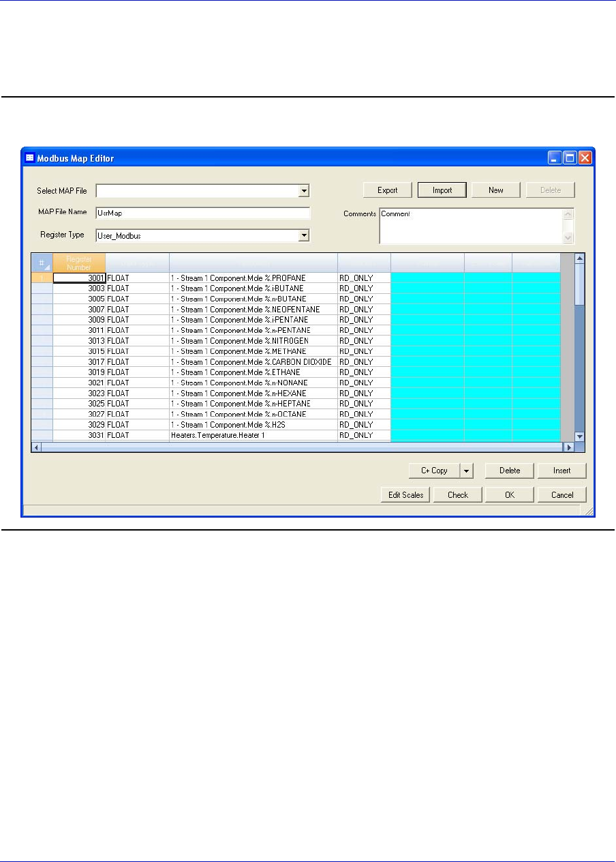The height and width of the screenshot is (862, 616).
Task: Select register number cell 3003
Action: (x=79, y=288)
